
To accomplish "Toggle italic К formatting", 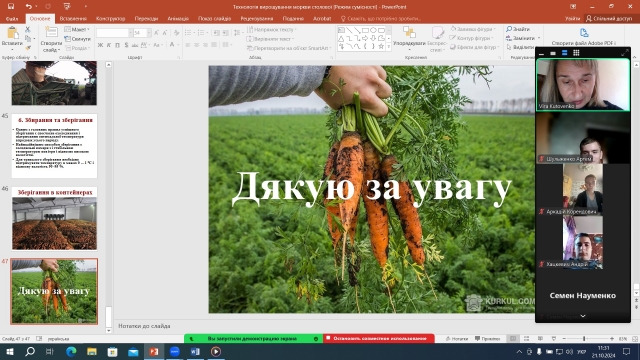I will 109,45.
